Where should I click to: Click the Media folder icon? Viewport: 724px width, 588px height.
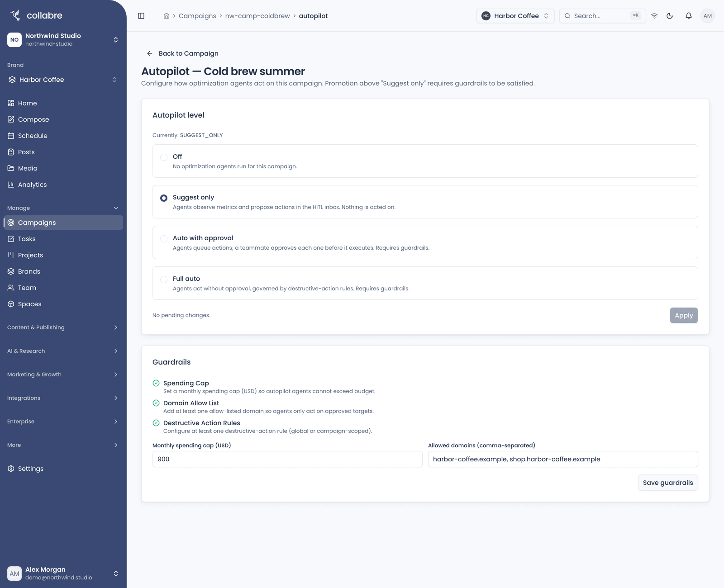click(x=11, y=168)
